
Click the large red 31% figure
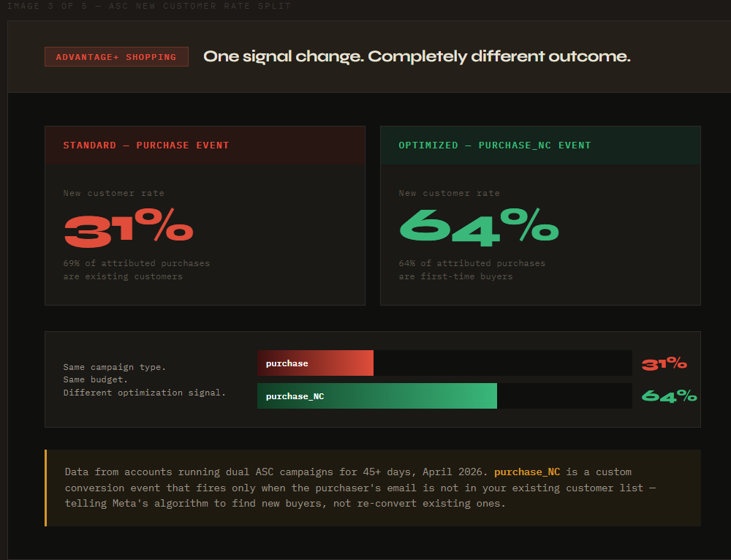[x=128, y=227]
